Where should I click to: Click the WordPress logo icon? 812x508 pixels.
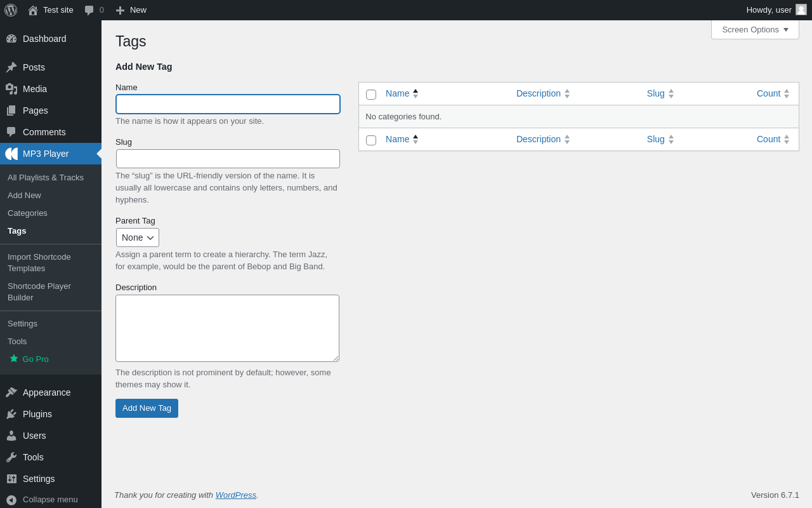click(11, 10)
